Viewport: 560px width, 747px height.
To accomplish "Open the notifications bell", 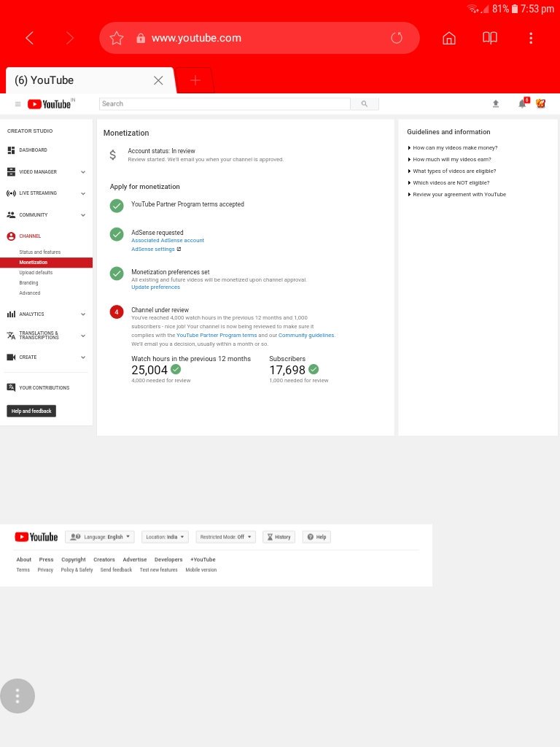I will click(522, 104).
